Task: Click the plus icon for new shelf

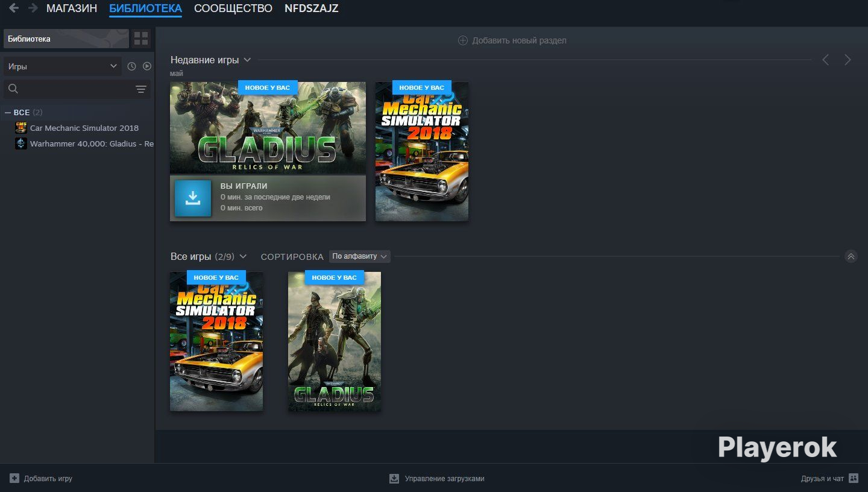Action: pyautogui.click(x=463, y=40)
